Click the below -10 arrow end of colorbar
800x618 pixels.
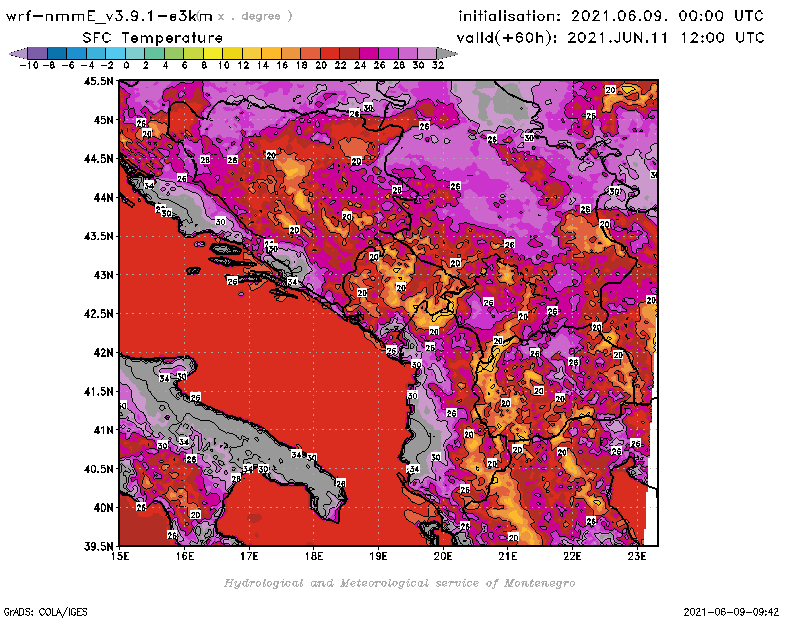tap(18, 53)
